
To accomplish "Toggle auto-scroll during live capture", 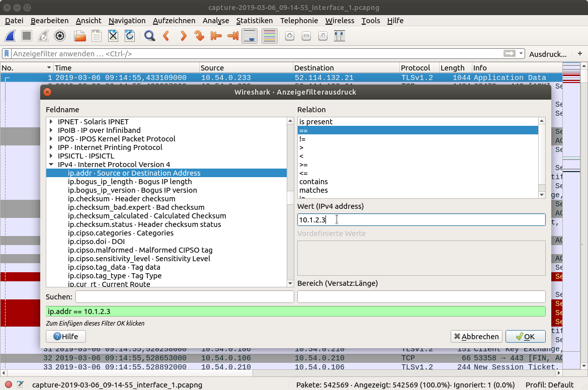I will [250, 36].
